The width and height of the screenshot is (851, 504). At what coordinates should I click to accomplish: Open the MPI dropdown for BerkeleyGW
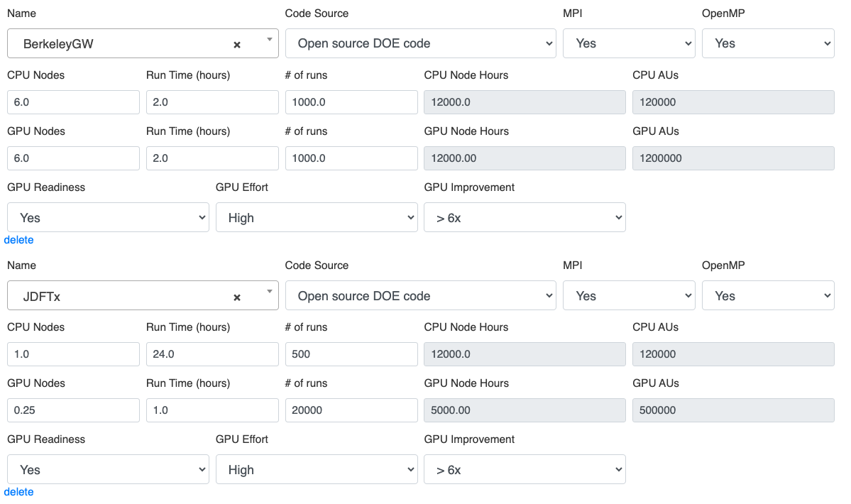[x=629, y=43]
